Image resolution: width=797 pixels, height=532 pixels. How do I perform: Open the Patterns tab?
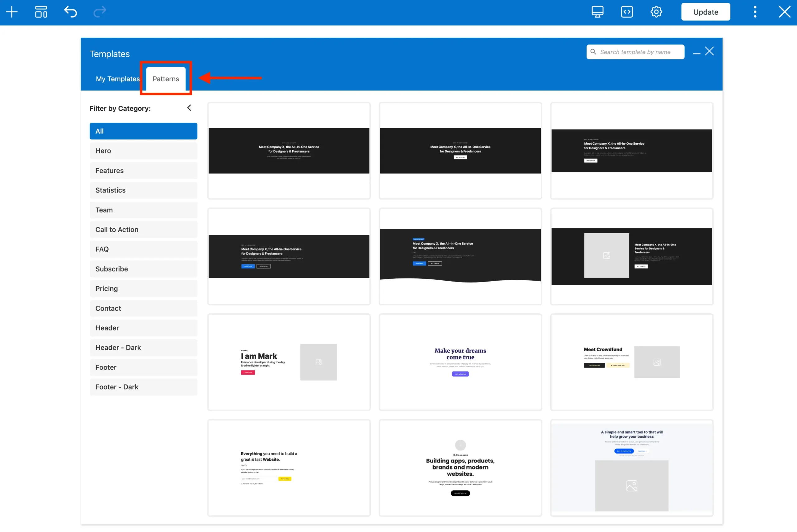[166, 79]
